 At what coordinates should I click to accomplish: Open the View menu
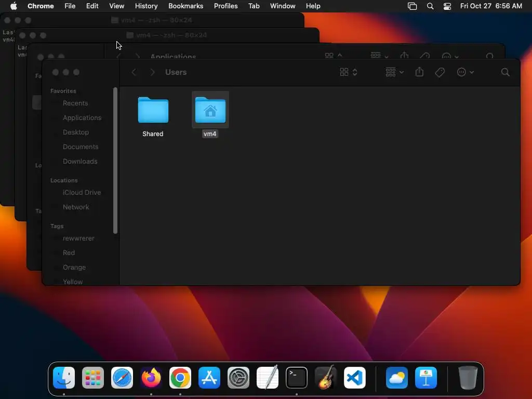[x=117, y=6]
